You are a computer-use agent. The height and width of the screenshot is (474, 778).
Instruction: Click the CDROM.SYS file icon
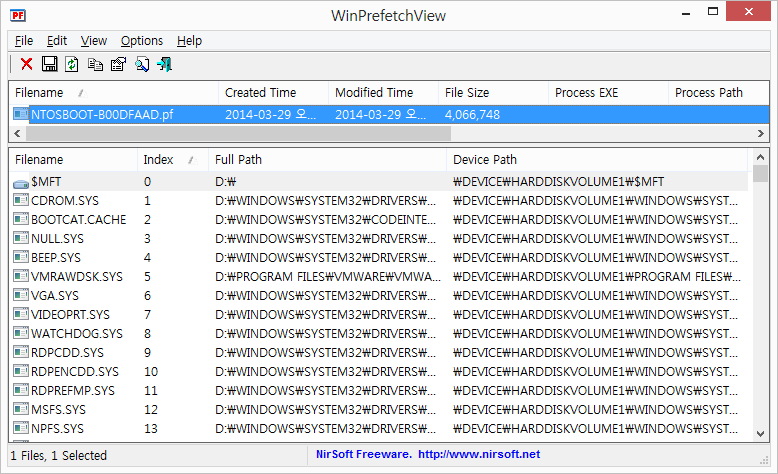(x=21, y=200)
